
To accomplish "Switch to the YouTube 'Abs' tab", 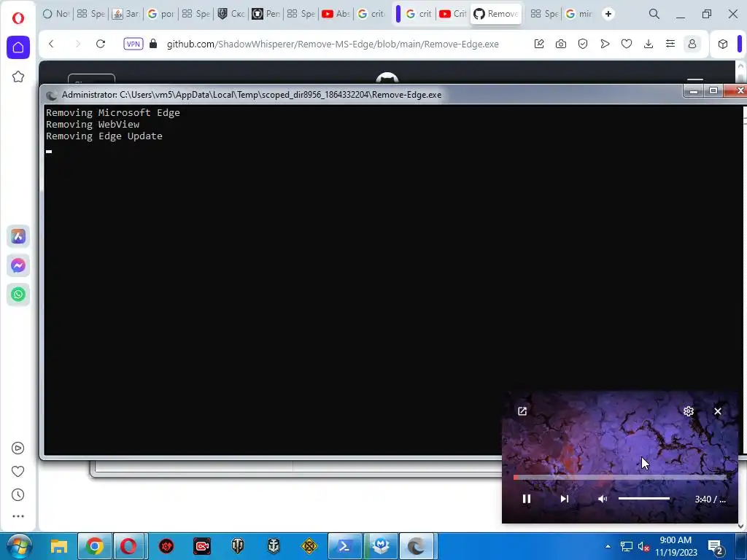I will click(336, 14).
